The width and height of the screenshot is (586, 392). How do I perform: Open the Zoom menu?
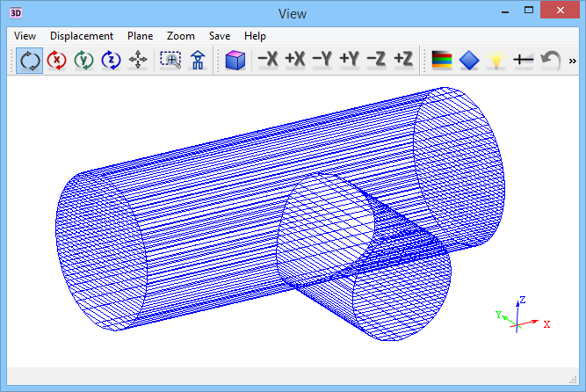(180, 36)
